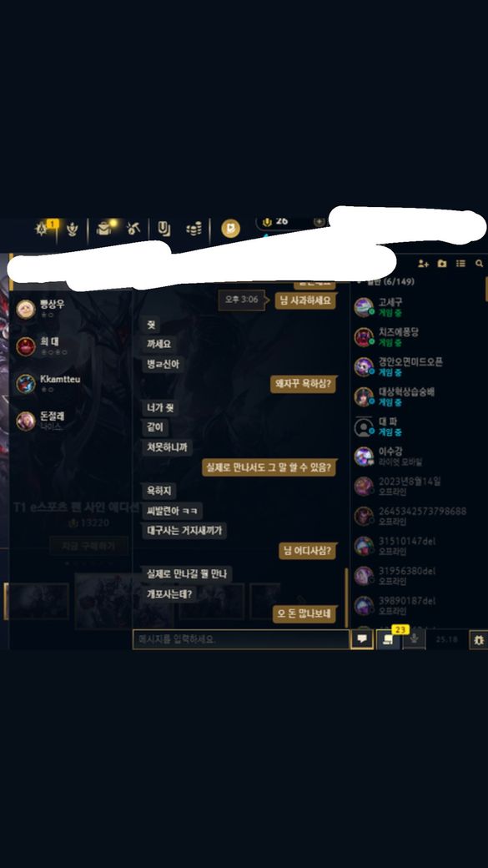Viewport: 488px width, 868px height.
Task: Click the bug report icon
Action: point(478,639)
